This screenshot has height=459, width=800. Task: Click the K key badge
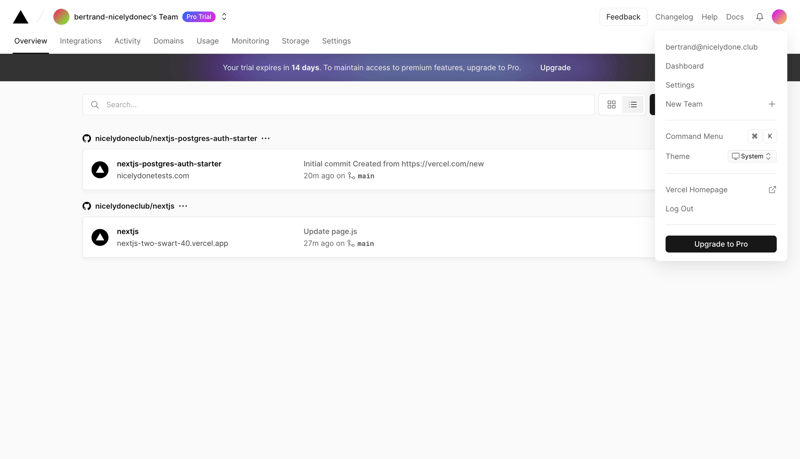click(770, 136)
